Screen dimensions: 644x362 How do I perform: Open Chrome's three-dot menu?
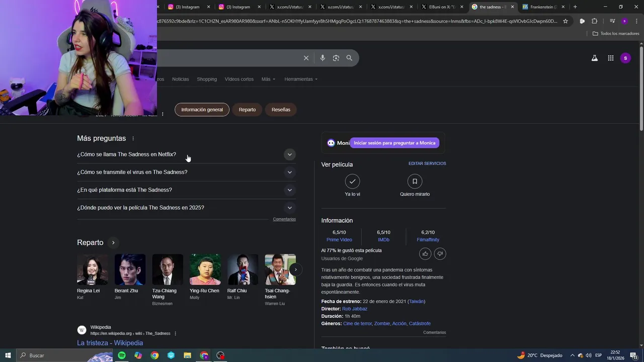pyautogui.click(x=636, y=21)
